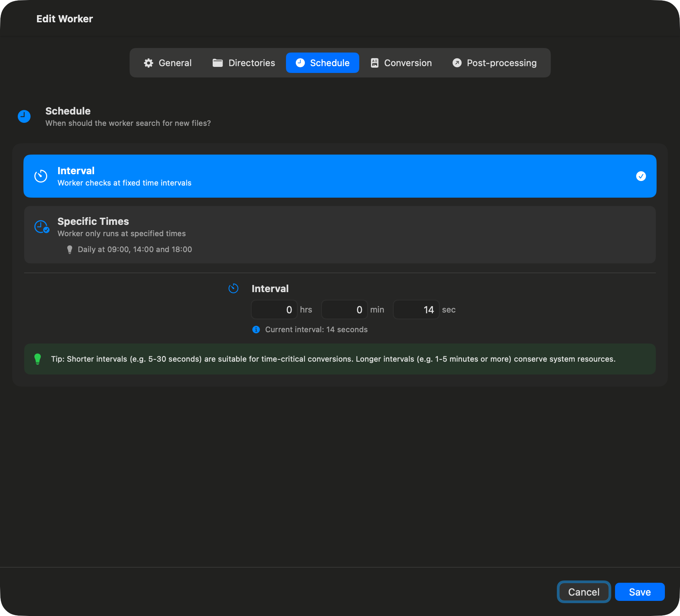The height and width of the screenshot is (616, 680).
Task: Click the hours interval input field
Action: (x=274, y=310)
